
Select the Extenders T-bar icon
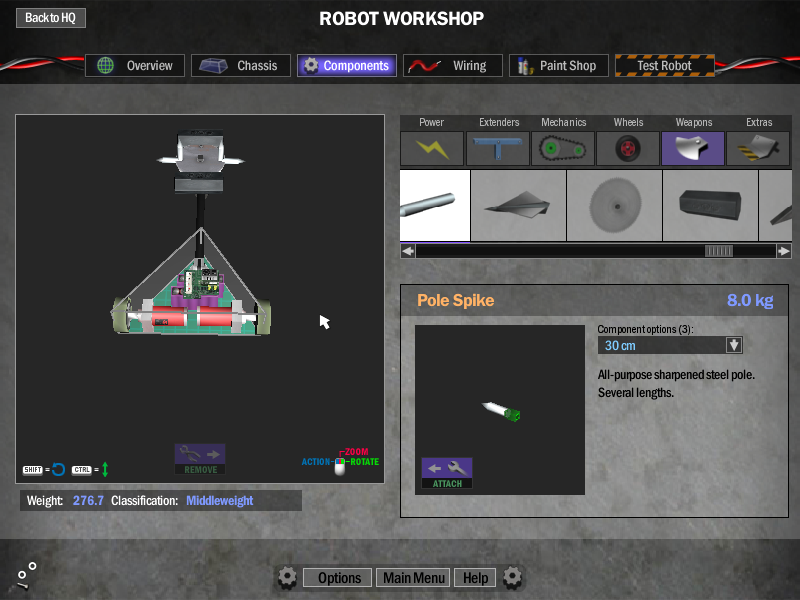click(497, 148)
